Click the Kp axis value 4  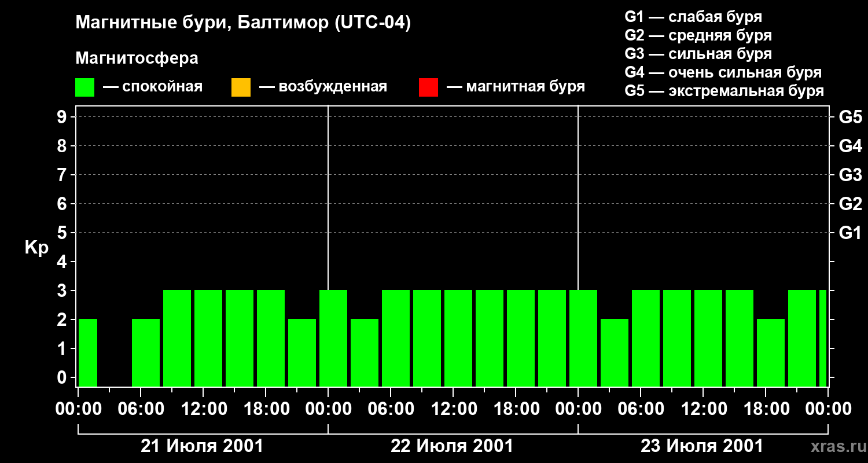63,262
